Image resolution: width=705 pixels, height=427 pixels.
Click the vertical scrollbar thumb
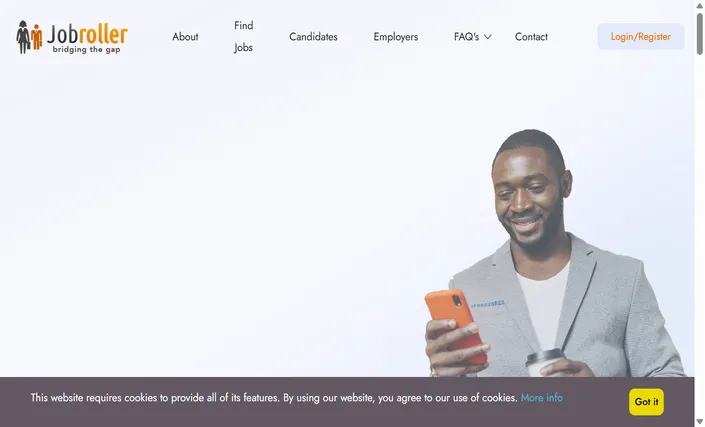(700, 34)
